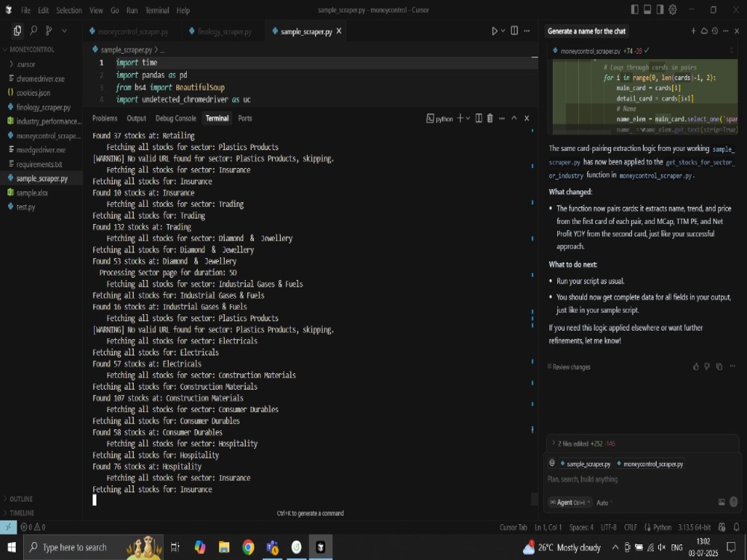Change CRLF line ending in status bar
The width and height of the screenshot is (747, 560).
click(630, 527)
